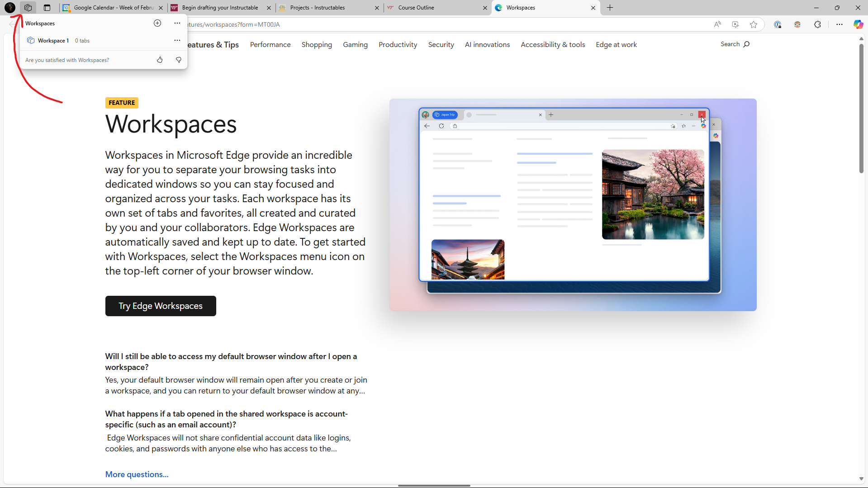
Task: Open a new tab with plus button
Action: (x=610, y=8)
